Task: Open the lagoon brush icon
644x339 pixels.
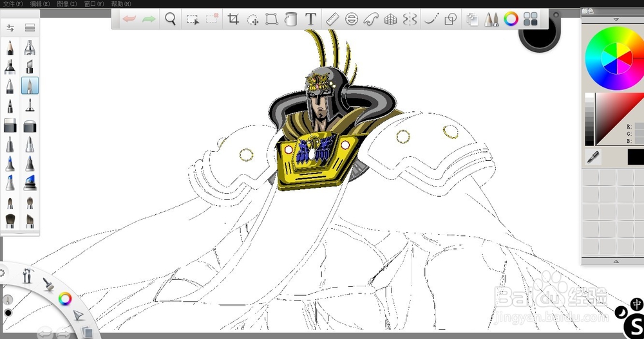Action: 48,284
